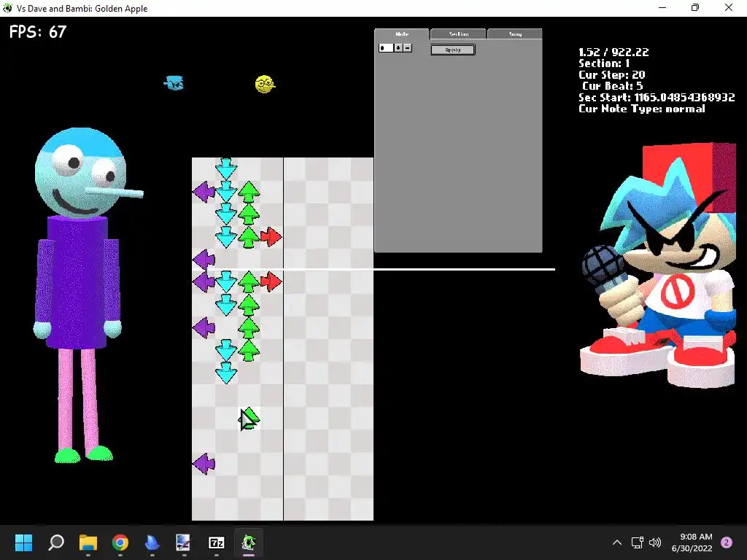This screenshot has width=747, height=560.
Task: Place the ghost green arrow note under cursor
Action: click(x=249, y=419)
